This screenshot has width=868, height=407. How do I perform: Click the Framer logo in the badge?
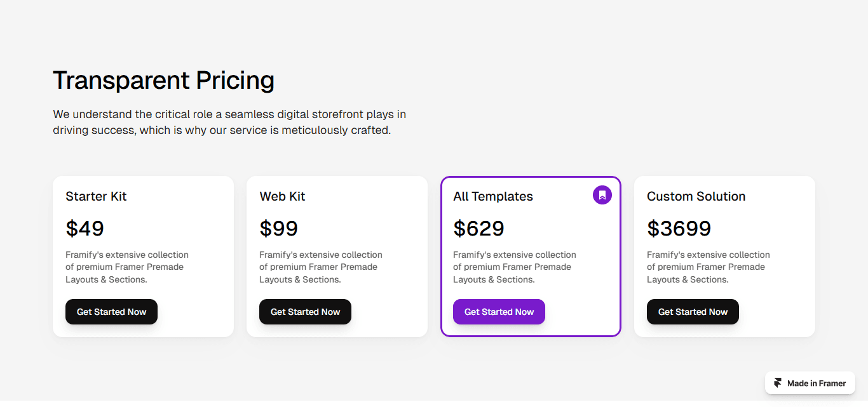tap(778, 383)
